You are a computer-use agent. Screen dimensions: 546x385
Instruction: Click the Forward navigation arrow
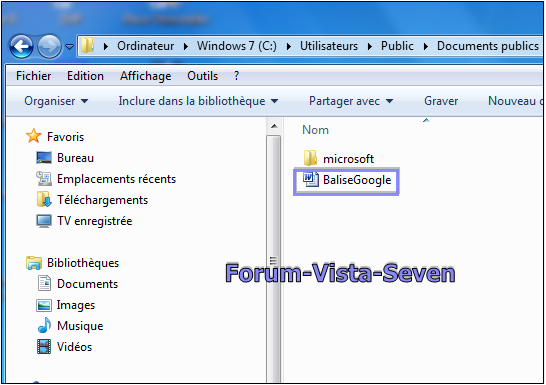[49, 46]
